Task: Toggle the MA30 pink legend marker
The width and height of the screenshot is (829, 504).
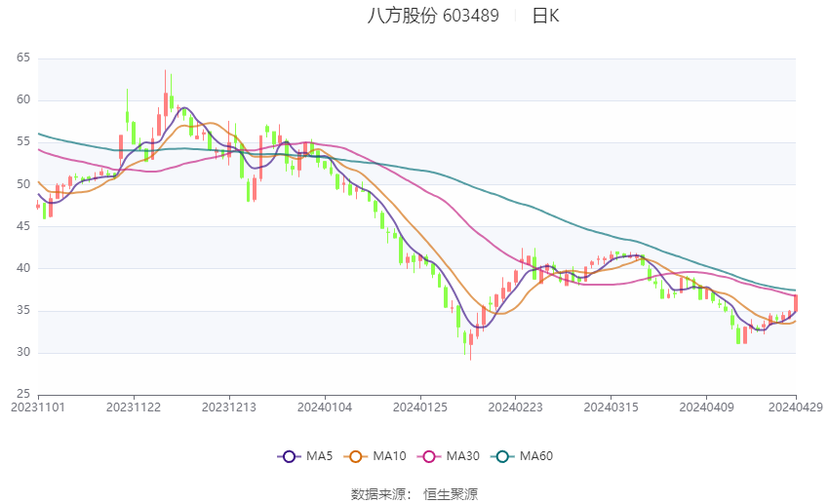Action: click(429, 456)
